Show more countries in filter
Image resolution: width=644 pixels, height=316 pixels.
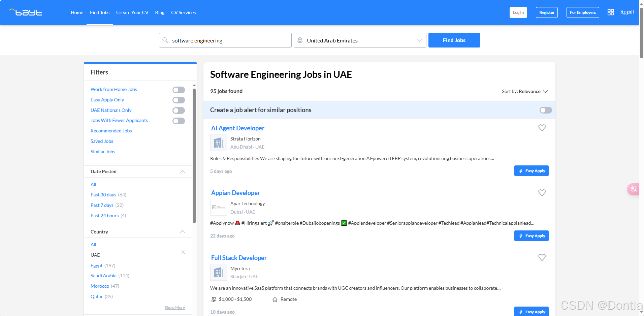coord(174,308)
